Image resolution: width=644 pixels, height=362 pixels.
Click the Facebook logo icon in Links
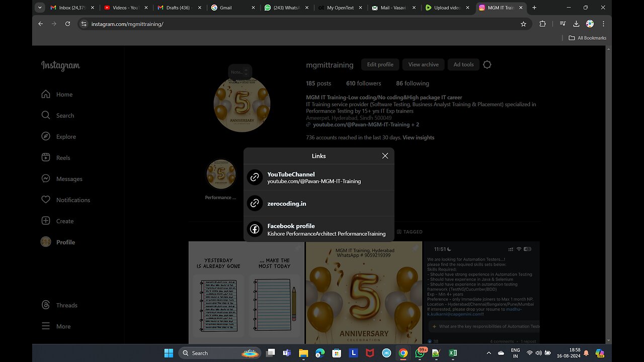pyautogui.click(x=255, y=229)
